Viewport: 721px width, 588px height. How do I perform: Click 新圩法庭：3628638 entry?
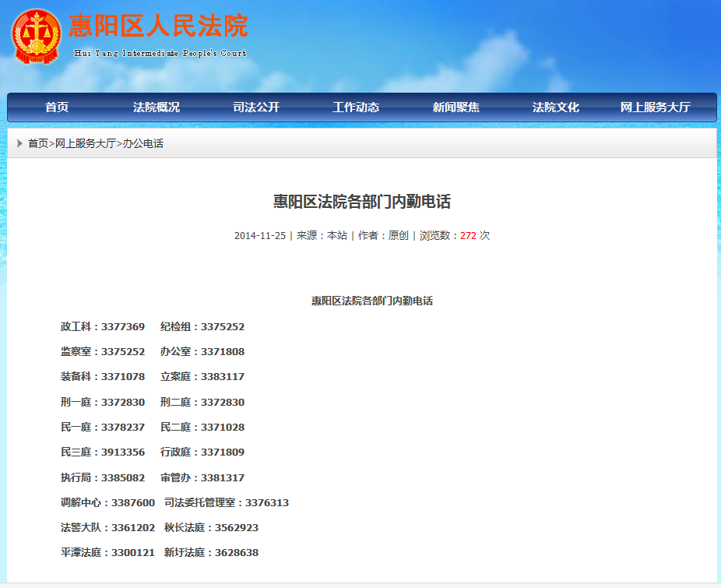tap(212, 552)
